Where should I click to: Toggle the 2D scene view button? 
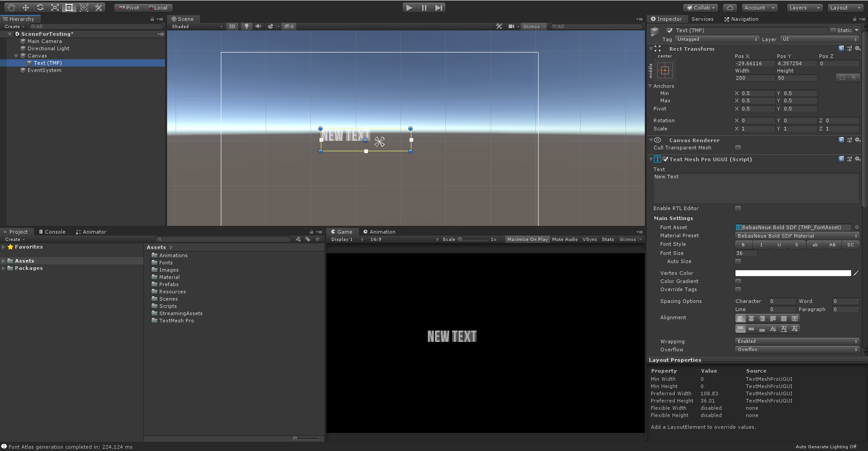pyautogui.click(x=232, y=26)
